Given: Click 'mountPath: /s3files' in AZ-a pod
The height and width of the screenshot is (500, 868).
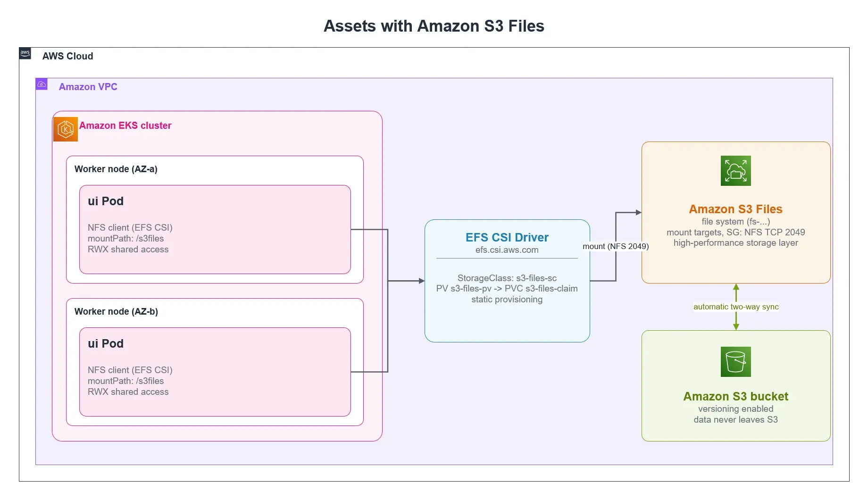Looking at the screenshot, I should pos(126,238).
